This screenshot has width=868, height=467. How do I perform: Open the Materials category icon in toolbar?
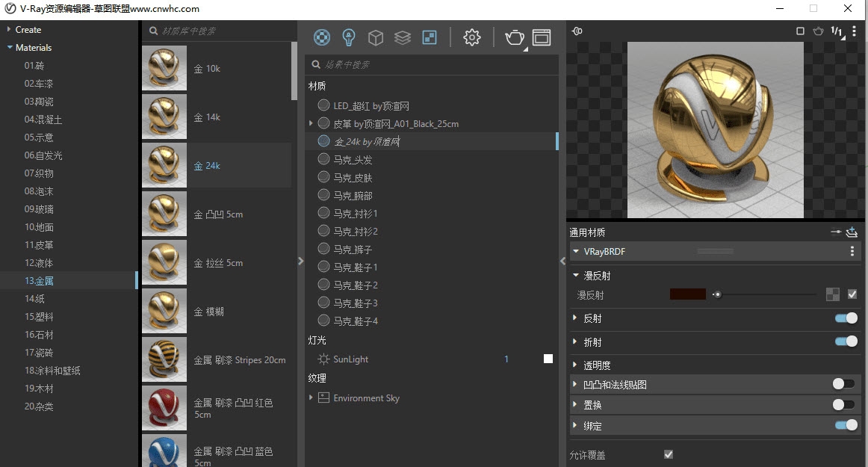point(321,37)
